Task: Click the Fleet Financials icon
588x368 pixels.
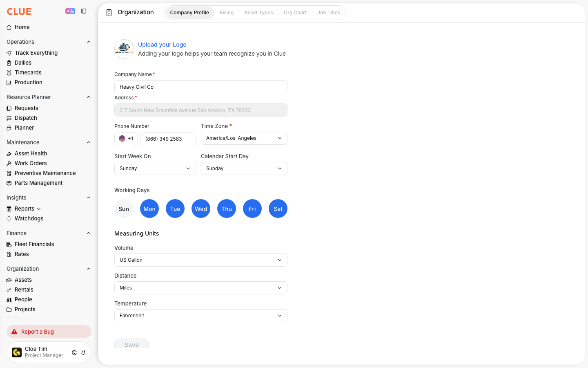Action: 9,245
